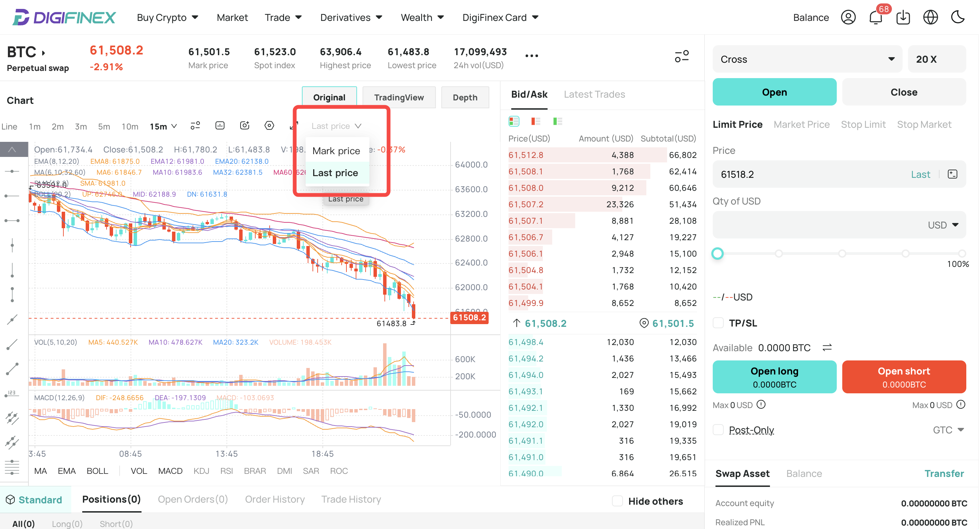
Task: Click the DigiFinex logo
Action: pos(64,17)
